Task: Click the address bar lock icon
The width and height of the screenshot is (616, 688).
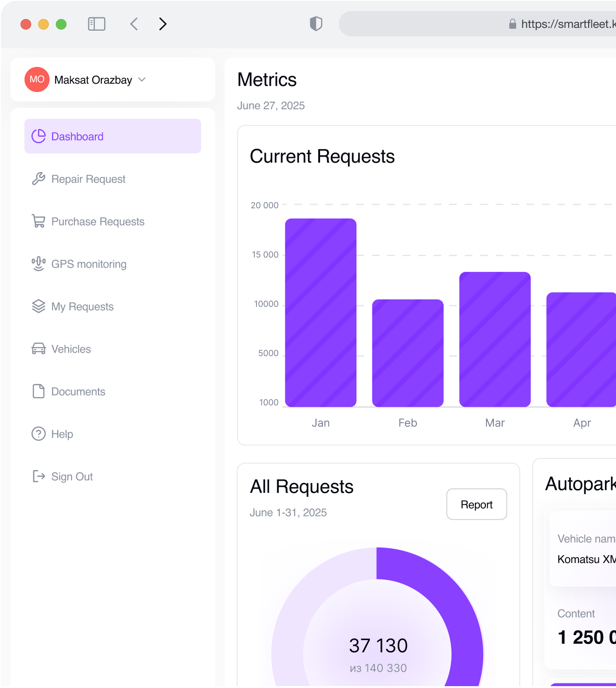Action: 512,24
